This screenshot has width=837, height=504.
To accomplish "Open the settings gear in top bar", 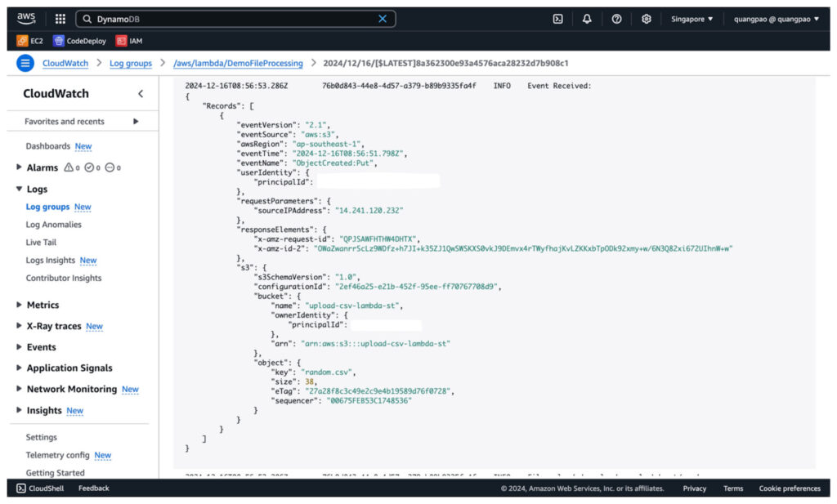I will 646,19.
